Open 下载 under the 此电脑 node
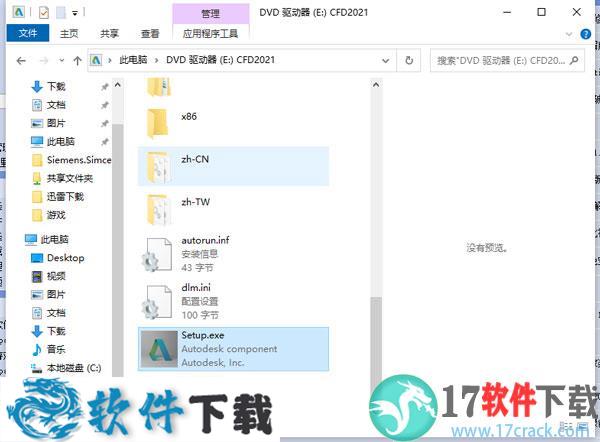The width and height of the screenshot is (600, 442). (x=56, y=331)
